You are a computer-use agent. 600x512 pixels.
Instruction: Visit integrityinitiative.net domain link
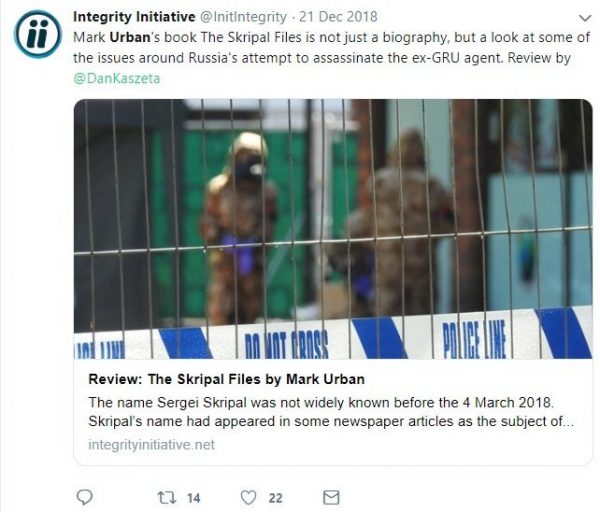[152, 445]
